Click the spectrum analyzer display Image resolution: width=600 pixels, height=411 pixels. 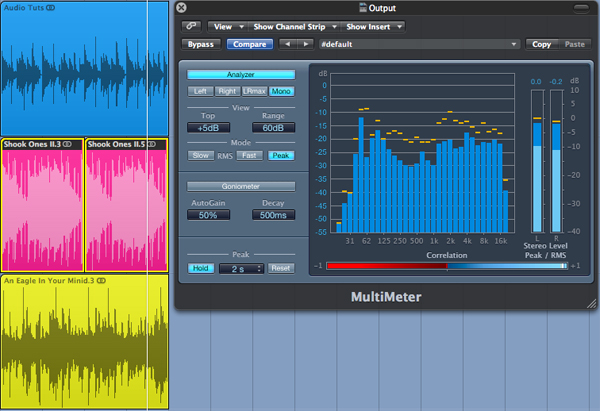(x=422, y=153)
